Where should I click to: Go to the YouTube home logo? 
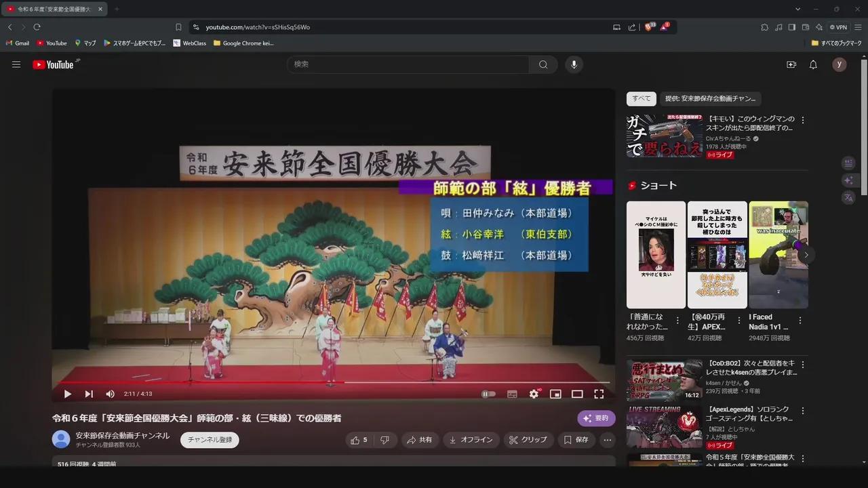(x=53, y=64)
